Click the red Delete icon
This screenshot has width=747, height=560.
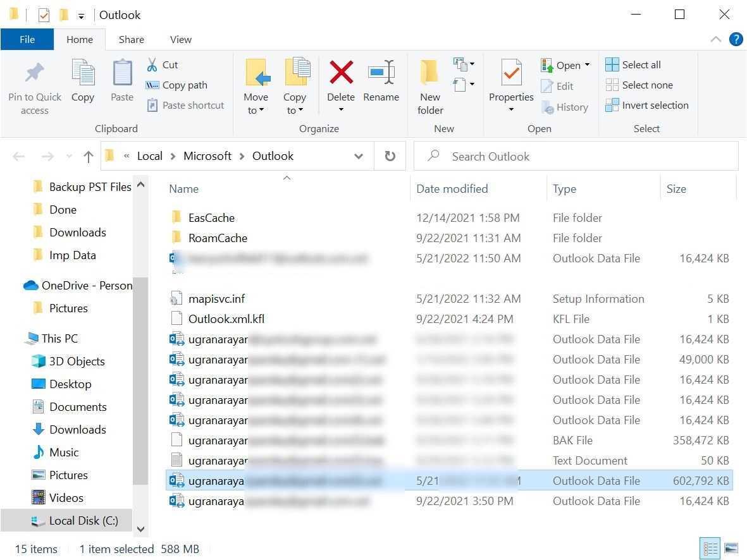pos(341,73)
